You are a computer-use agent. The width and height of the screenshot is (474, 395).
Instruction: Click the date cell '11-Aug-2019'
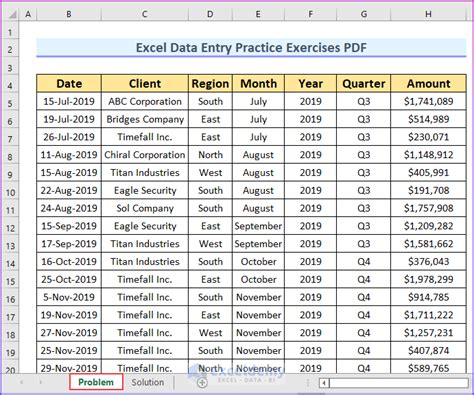(x=69, y=155)
